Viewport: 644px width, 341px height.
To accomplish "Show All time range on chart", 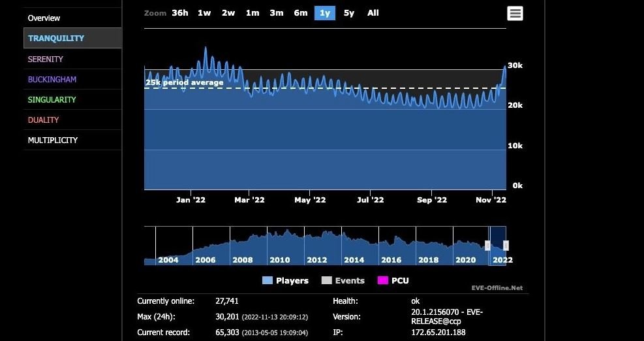I will coord(373,13).
